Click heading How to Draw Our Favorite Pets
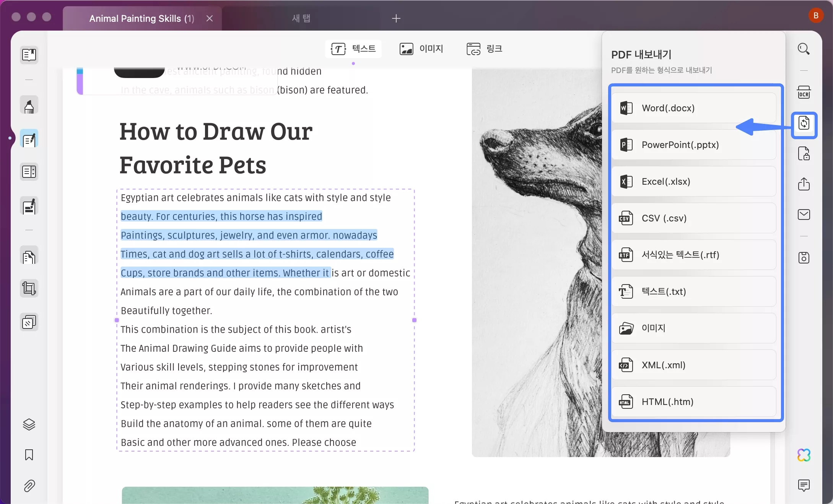 pos(216,148)
